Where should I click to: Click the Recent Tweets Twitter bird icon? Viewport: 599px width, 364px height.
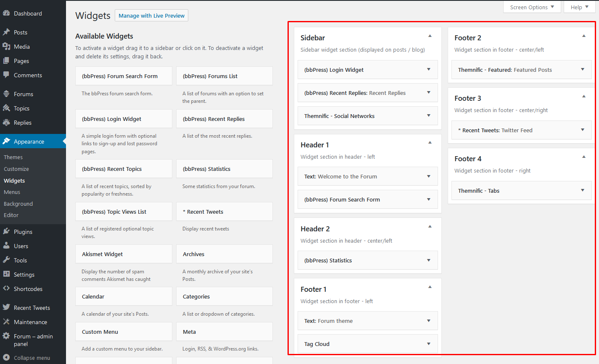tap(6, 308)
